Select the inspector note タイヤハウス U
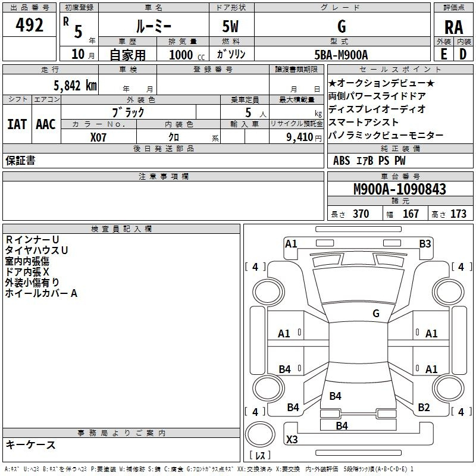 (36, 250)
